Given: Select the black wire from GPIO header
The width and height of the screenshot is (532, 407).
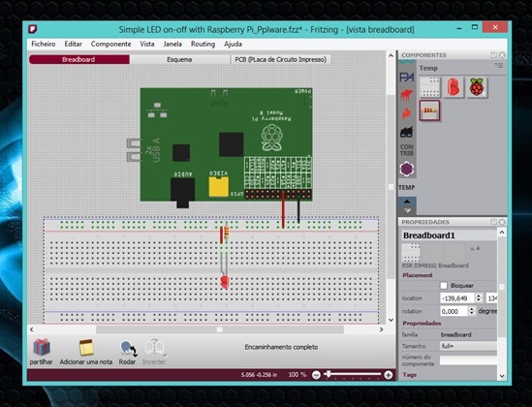Looking at the screenshot, I should coord(298,209).
